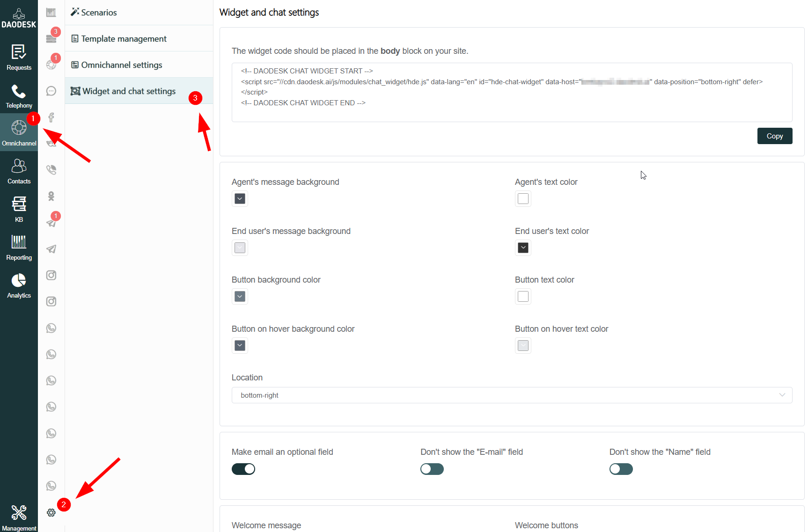The height and width of the screenshot is (532, 808).
Task: Open End user's text color picker
Action: tap(523, 248)
